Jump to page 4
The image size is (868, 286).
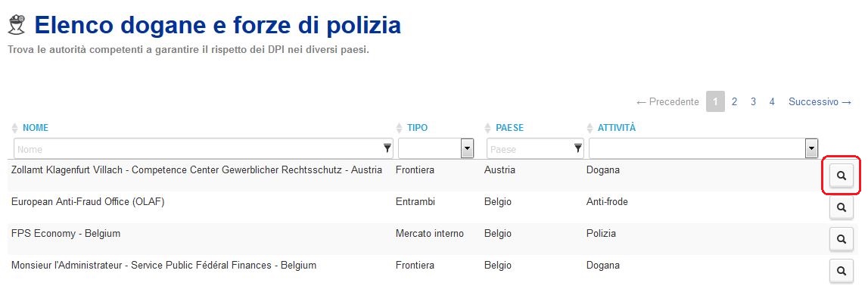tap(772, 102)
